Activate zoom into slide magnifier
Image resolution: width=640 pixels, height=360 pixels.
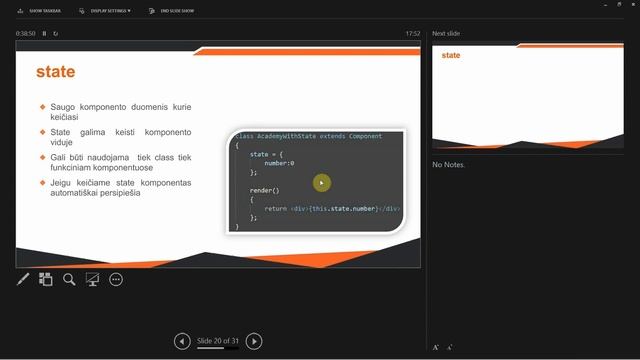coord(69,280)
